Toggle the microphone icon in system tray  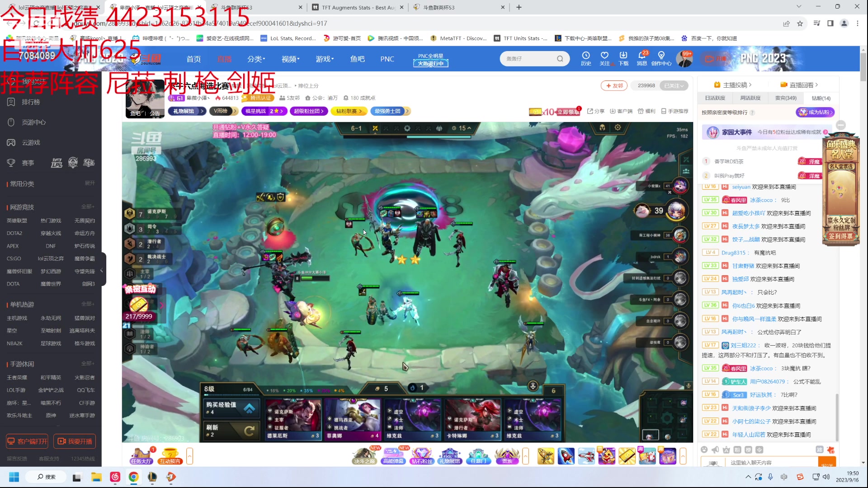click(770, 477)
